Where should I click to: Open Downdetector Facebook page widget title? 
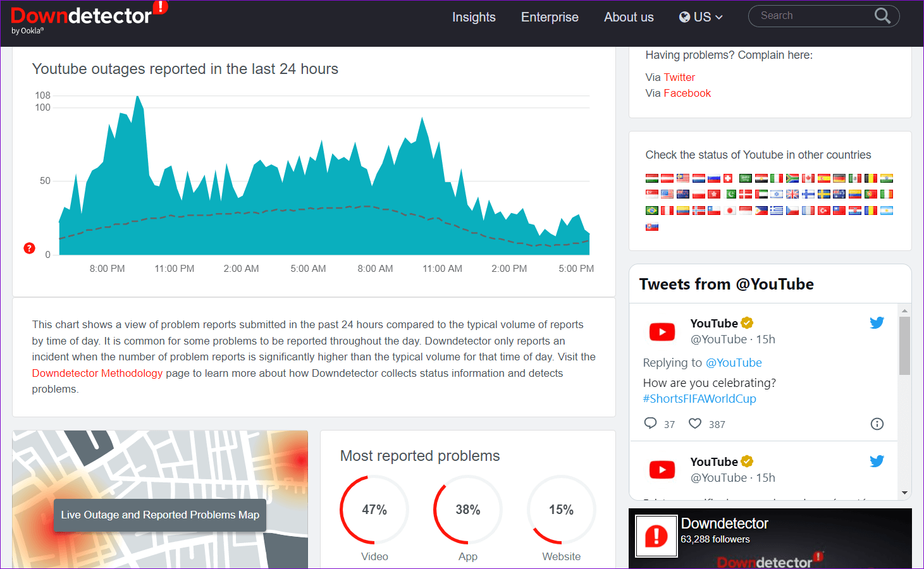(725, 523)
